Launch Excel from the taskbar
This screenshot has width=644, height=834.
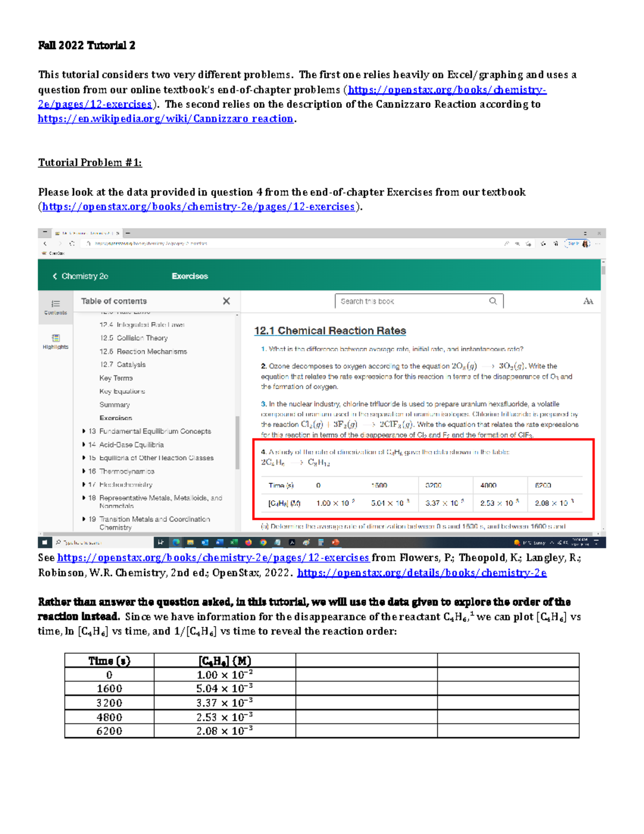(234, 542)
